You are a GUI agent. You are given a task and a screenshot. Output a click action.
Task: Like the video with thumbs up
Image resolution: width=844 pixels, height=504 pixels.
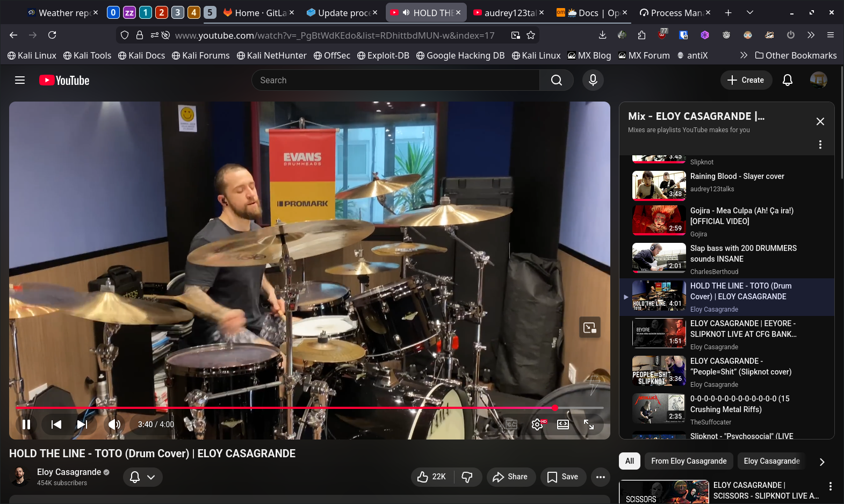432,477
